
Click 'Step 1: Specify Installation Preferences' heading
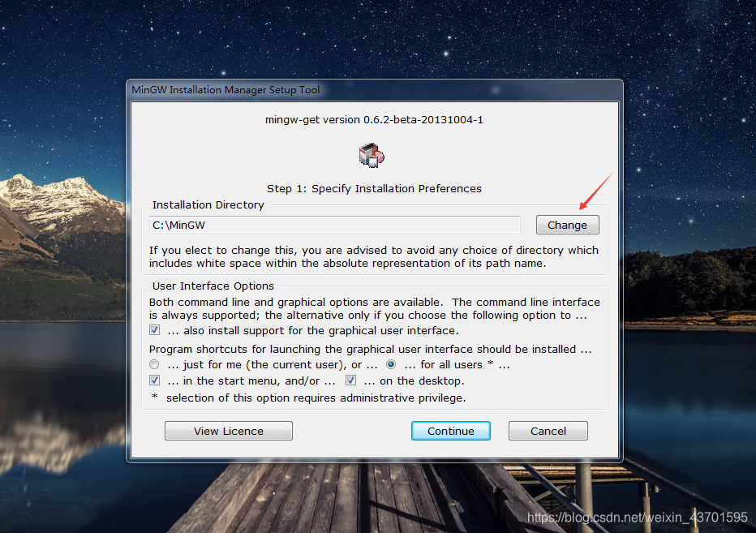coord(374,188)
